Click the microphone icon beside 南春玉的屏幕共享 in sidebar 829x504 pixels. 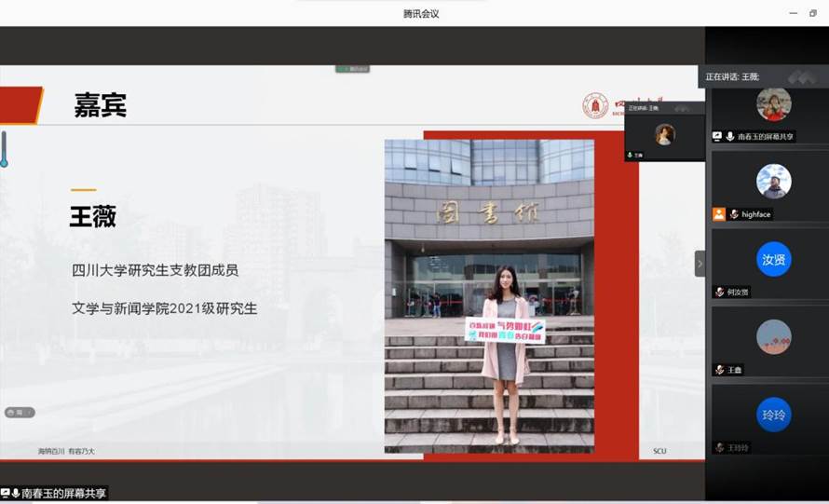tap(729, 136)
